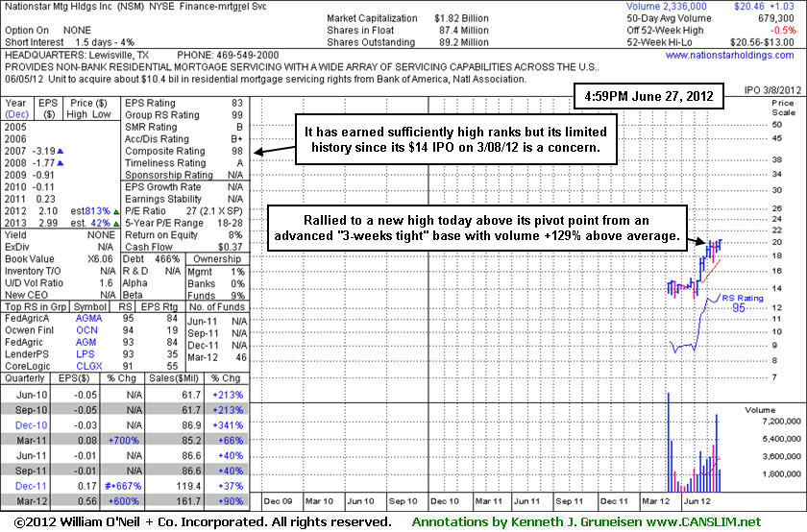Click the RS Rating 95 label
807x532 pixels.
point(742,302)
